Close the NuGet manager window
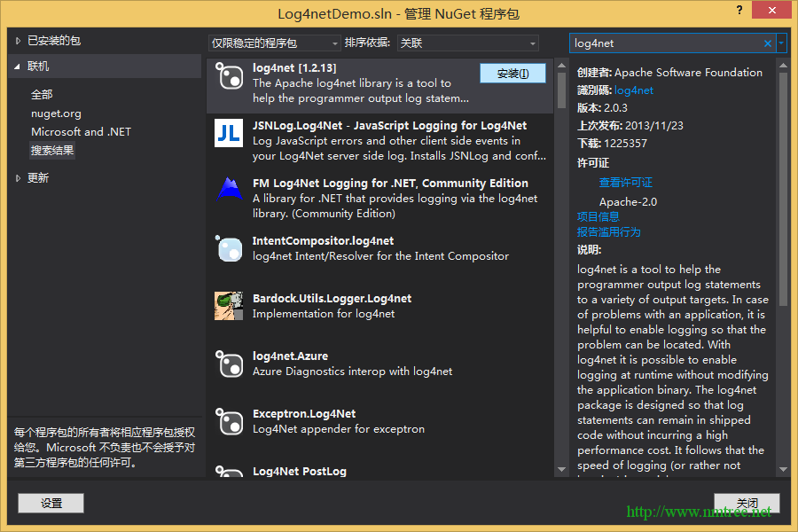Screen dimensions: 798x532 click(771, 10)
